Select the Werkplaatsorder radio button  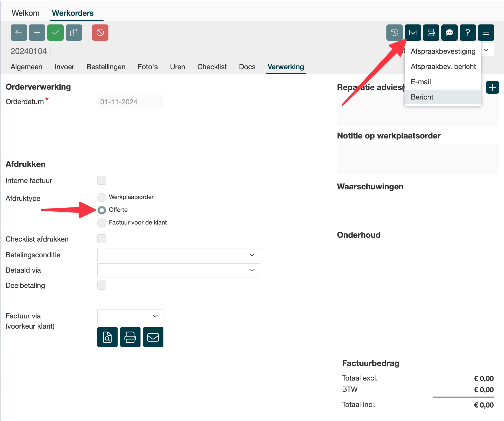[102, 197]
